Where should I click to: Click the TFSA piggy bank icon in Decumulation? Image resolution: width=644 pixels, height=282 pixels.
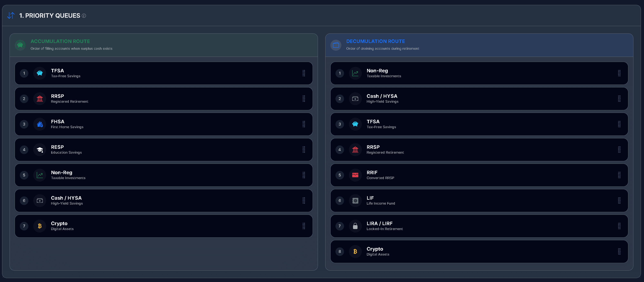(355, 124)
